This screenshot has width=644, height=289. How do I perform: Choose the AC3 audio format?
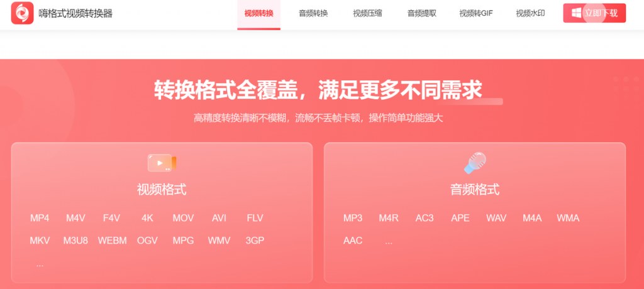[425, 218]
